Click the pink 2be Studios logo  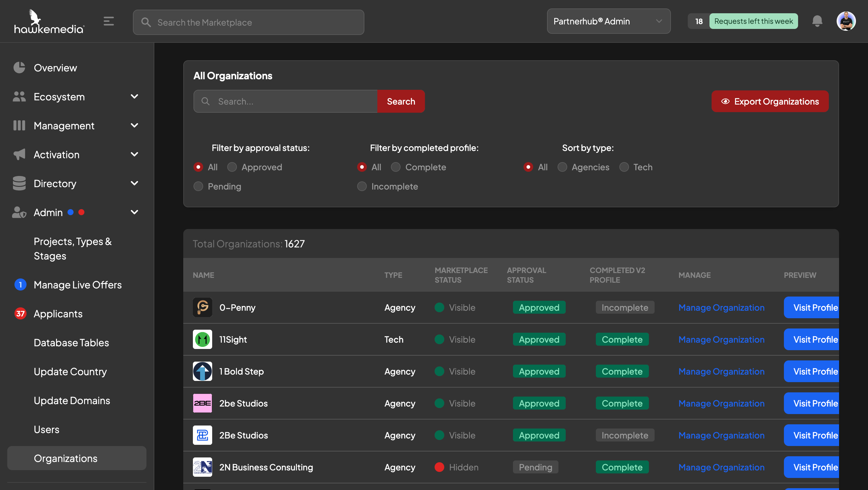(203, 403)
